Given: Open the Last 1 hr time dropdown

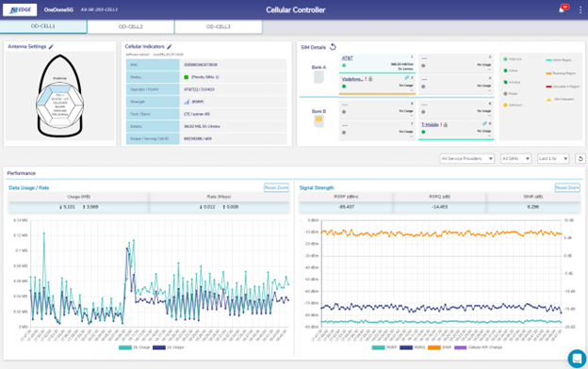Looking at the screenshot, I should click(553, 158).
